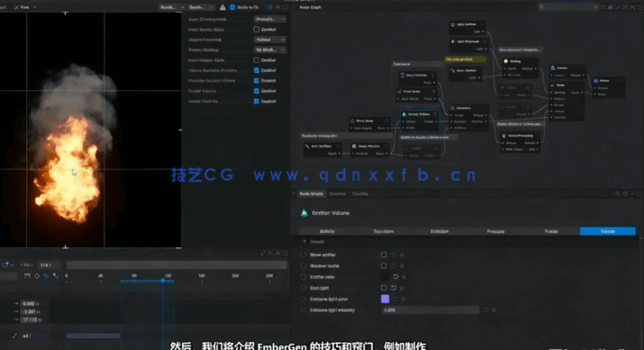Image resolution: width=644 pixels, height=350 pixels.
Task: Enable the Emit light checkbox
Action: [x=384, y=288]
